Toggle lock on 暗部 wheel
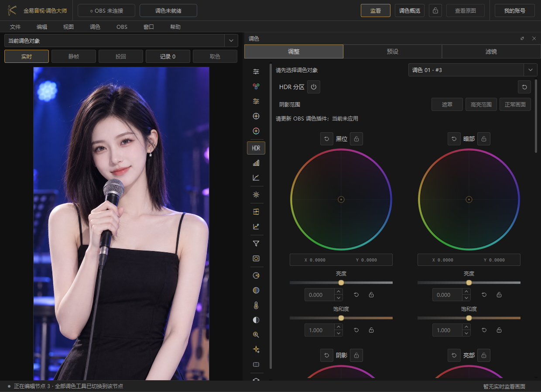 tap(484, 139)
